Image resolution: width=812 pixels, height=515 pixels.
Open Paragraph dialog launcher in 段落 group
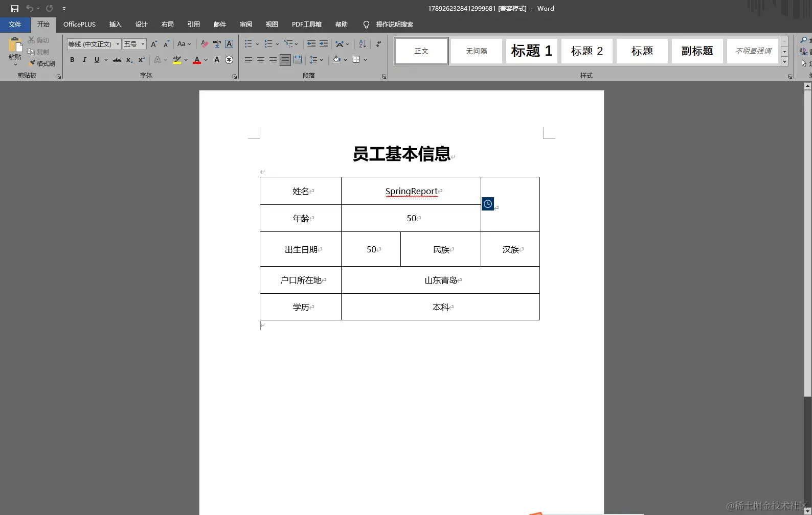click(384, 77)
